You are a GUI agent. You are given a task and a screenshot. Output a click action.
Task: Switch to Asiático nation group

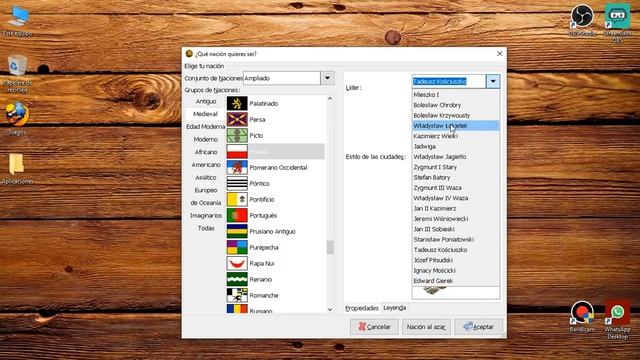pyautogui.click(x=206, y=177)
